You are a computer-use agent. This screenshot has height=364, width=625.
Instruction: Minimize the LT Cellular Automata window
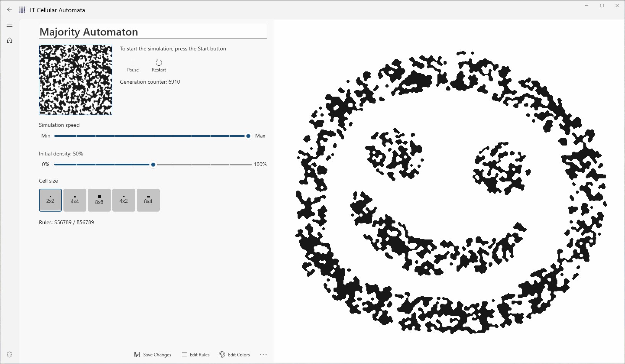click(x=586, y=6)
